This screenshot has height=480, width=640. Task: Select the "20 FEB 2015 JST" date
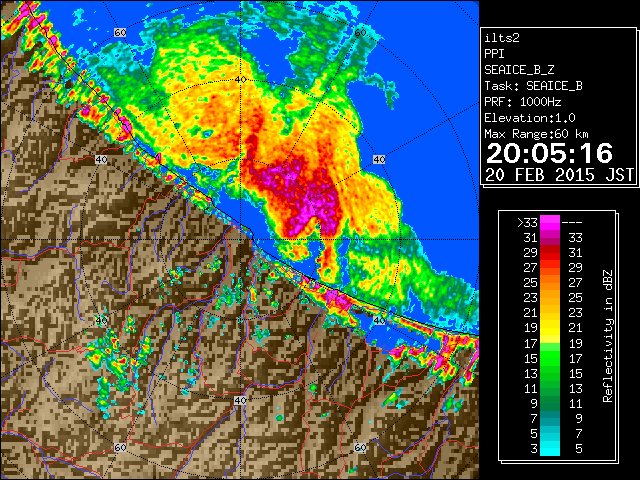point(560,175)
